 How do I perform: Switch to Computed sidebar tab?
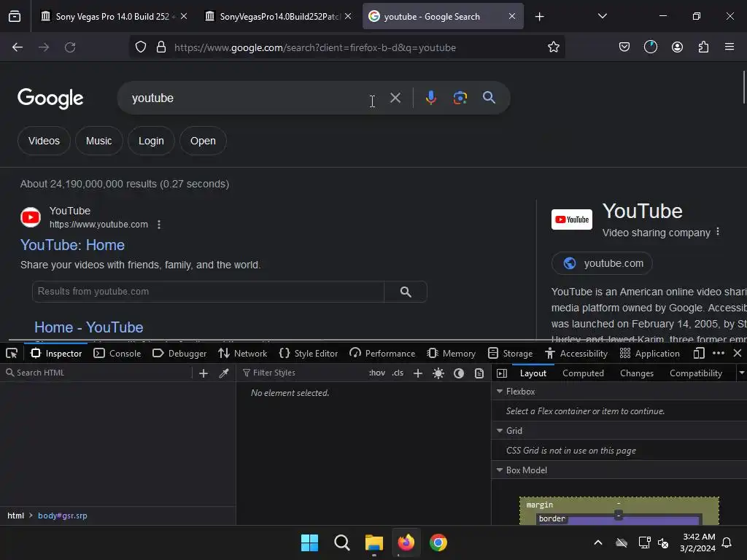pos(583,373)
